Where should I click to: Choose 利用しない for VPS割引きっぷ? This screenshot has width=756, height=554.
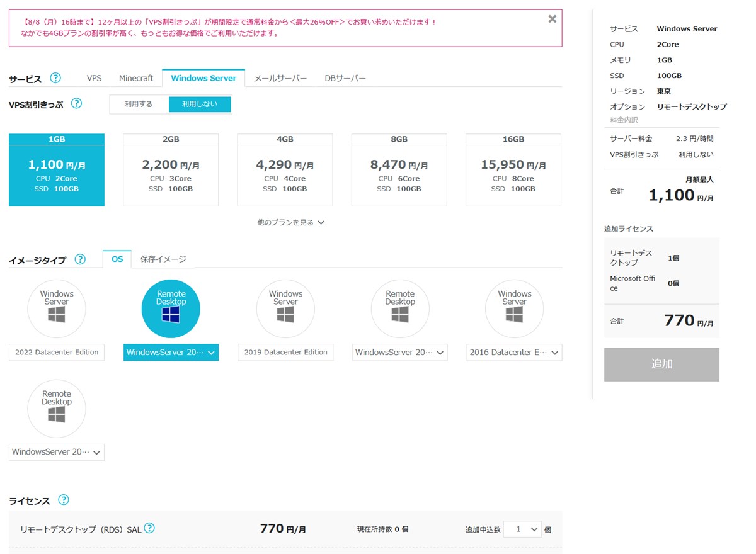(x=200, y=104)
